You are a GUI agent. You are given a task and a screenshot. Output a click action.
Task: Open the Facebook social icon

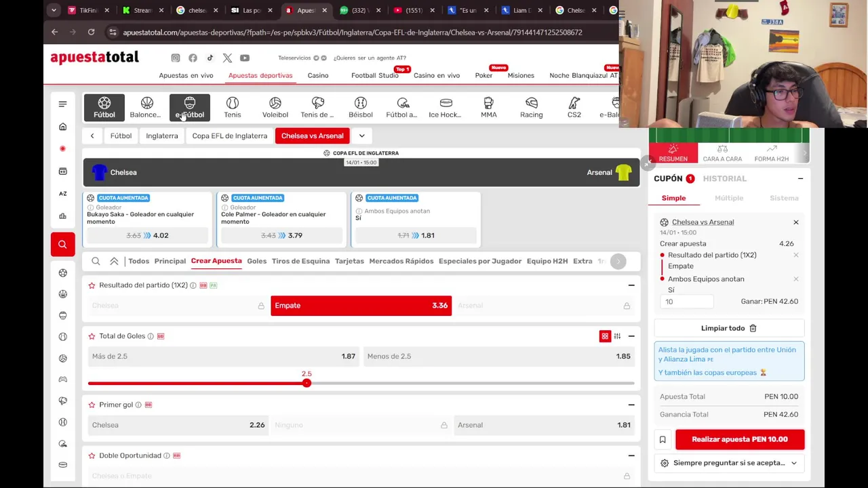[193, 58]
